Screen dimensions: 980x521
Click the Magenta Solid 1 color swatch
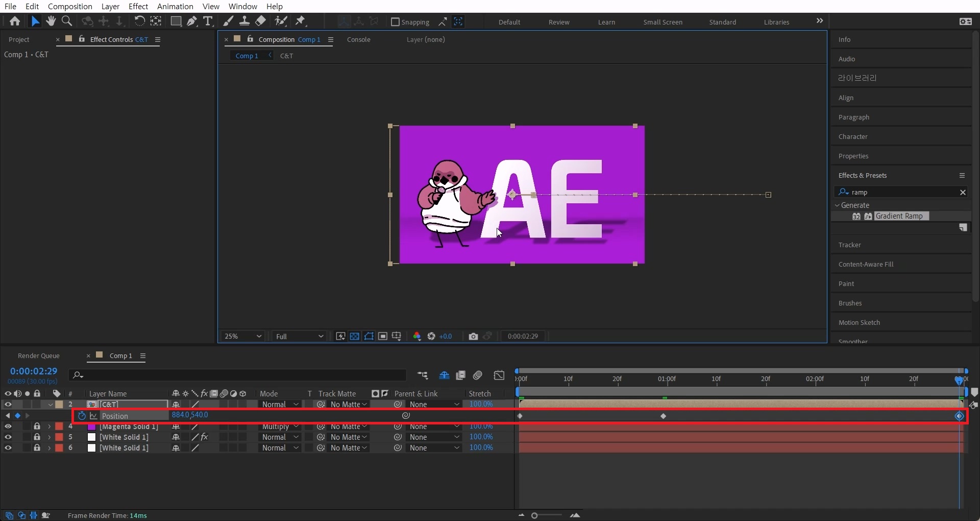92,426
